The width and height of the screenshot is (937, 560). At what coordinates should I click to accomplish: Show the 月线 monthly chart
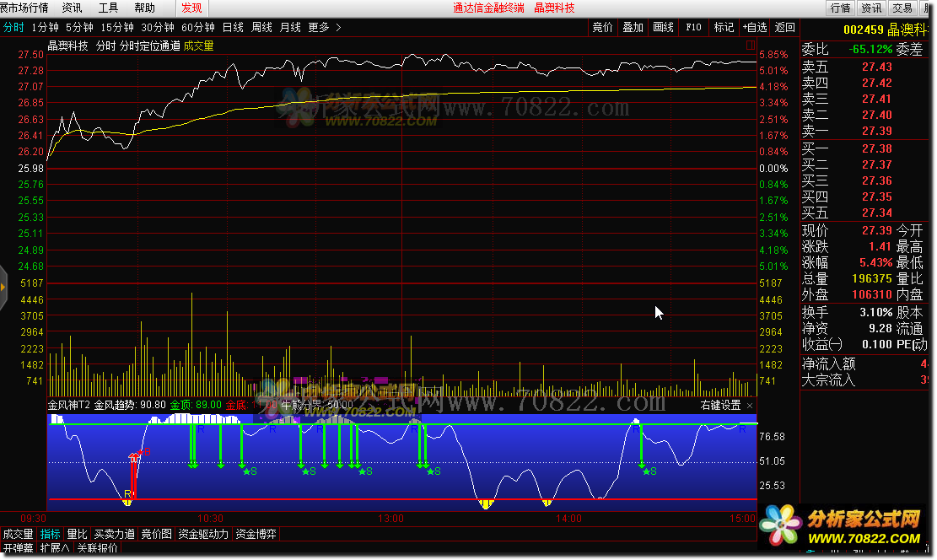[290, 28]
